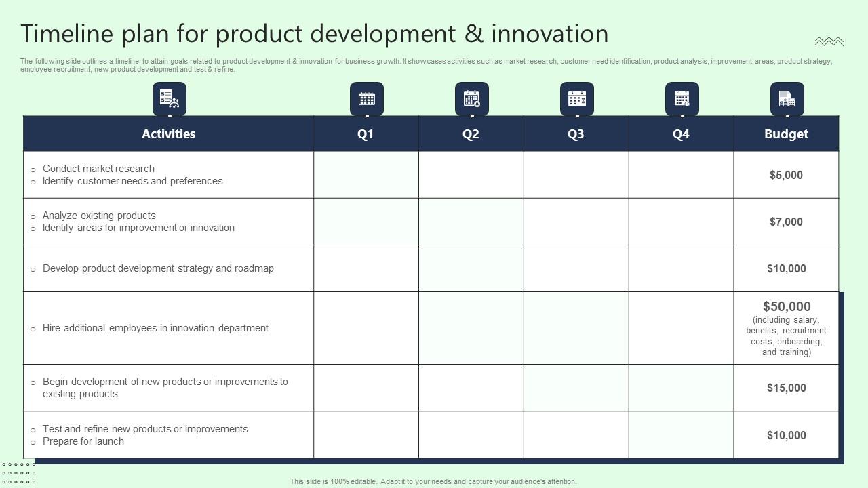Select 'Begin development of new products' activity text

165,388
